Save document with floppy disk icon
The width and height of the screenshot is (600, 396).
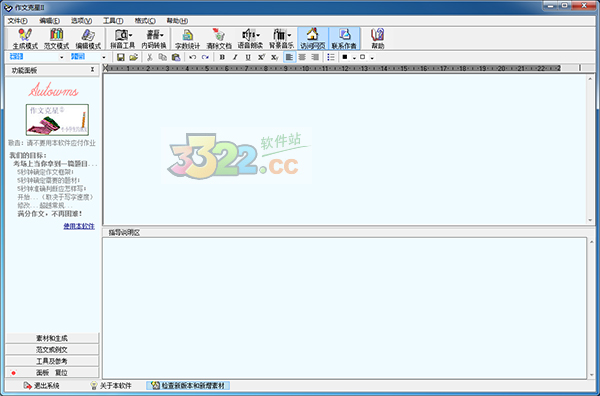(x=121, y=57)
